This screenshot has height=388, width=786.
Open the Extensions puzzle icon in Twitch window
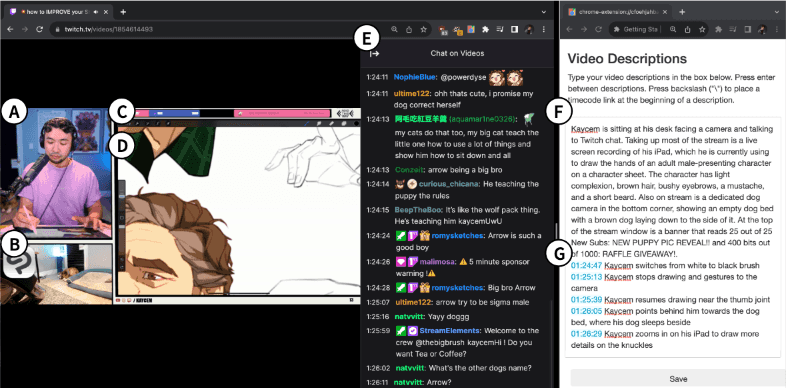[485, 30]
